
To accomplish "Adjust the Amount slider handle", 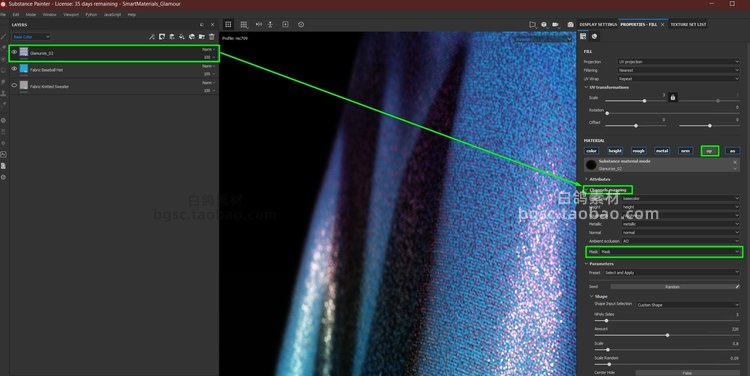I will [x=667, y=335].
